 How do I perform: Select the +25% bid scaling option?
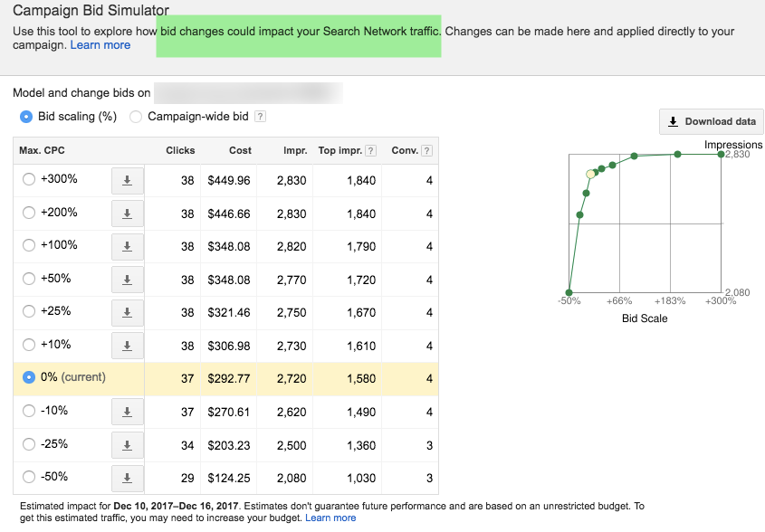coord(27,311)
